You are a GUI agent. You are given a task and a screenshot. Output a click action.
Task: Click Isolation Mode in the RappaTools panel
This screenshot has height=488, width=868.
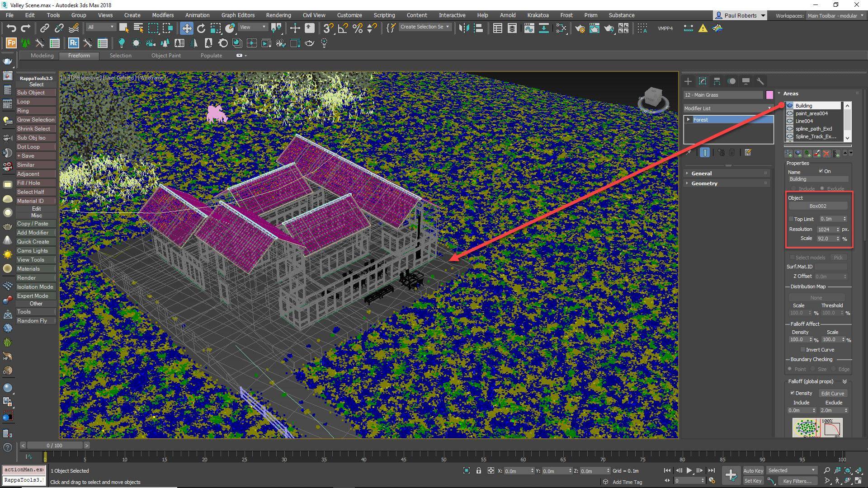tap(35, 286)
